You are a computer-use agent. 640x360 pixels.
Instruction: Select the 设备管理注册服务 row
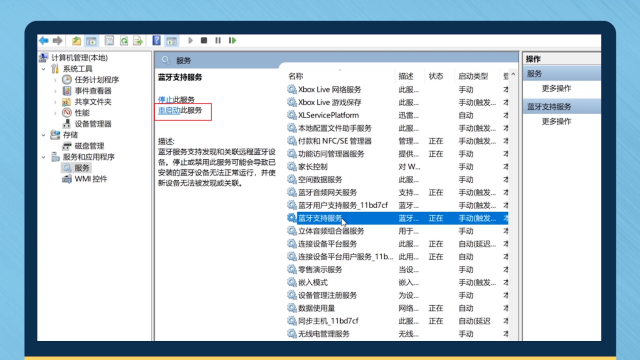pyautogui.click(x=397, y=295)
